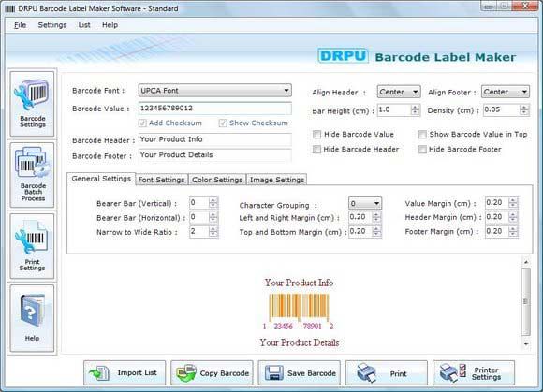Click the Barcode Value input field

coord(214,109)
